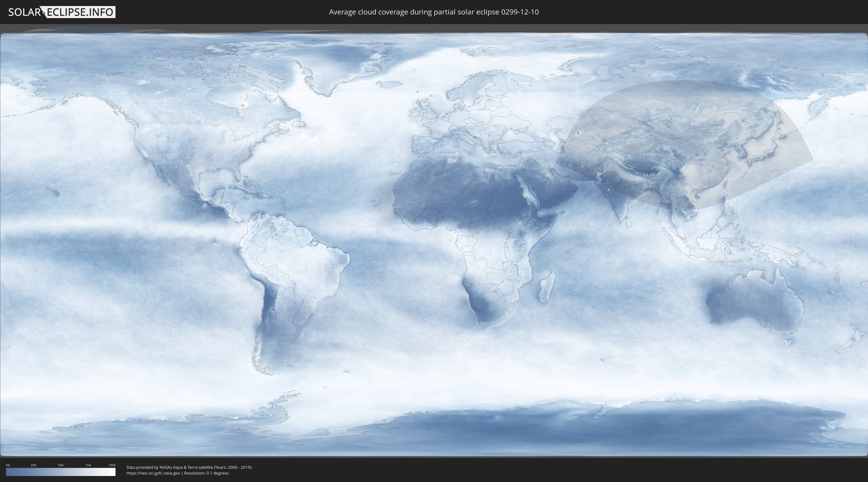Viewport: 868px width, 482px height.
Task: Click the Resolution 0.1 degrees text
Action: point(206,473)
